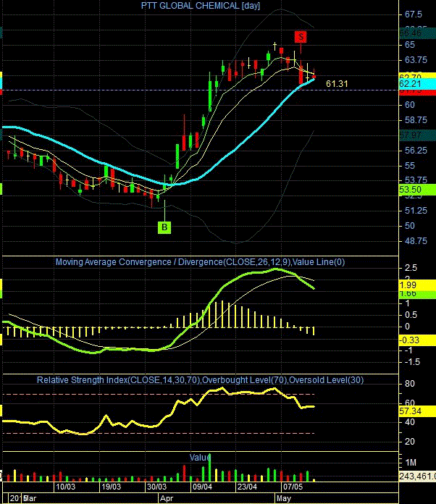Click the 30/03 date axis label
436x504 pixels.
pyautogui.click(x=157, y=487)
